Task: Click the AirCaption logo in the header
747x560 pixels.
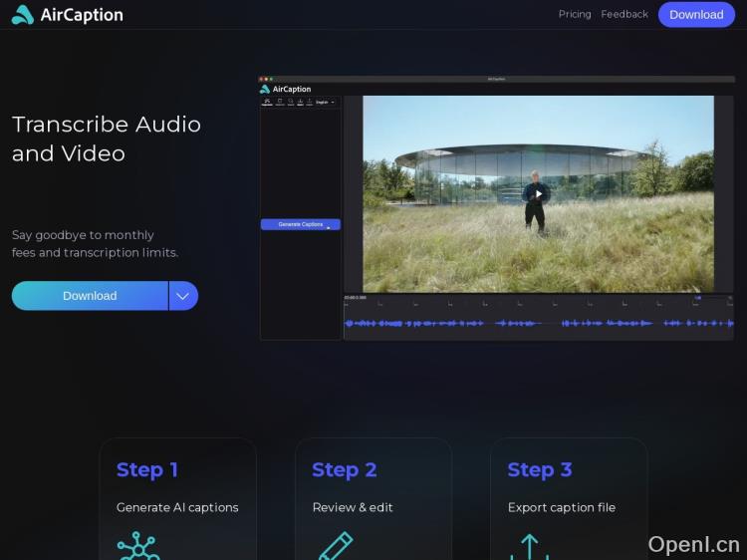Action: 68,14
